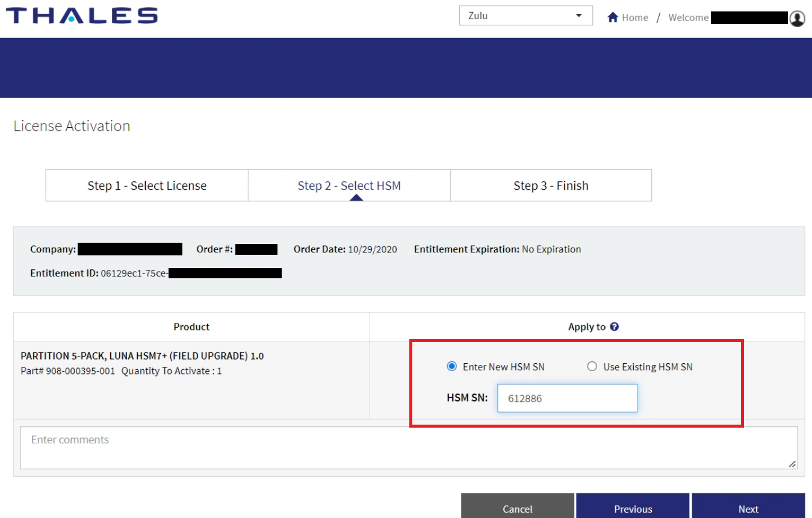
Task: Open the user profile avatar icon
Action: 797,18
